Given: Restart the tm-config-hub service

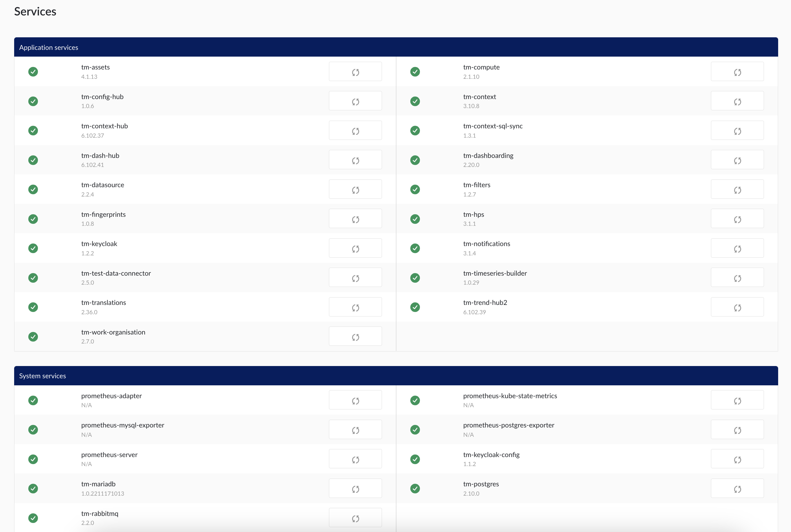Looking at the screenshot, I should 355,101.
